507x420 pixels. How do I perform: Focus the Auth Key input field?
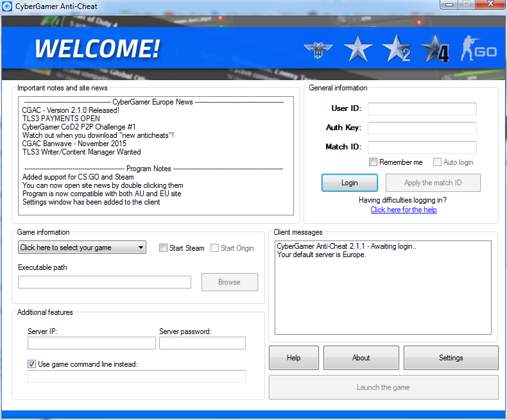point(422,128)
